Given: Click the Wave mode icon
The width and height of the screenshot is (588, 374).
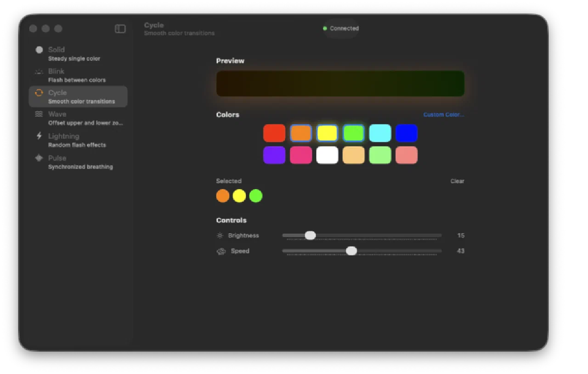Looking at the screenshot, I should point(39,114).
